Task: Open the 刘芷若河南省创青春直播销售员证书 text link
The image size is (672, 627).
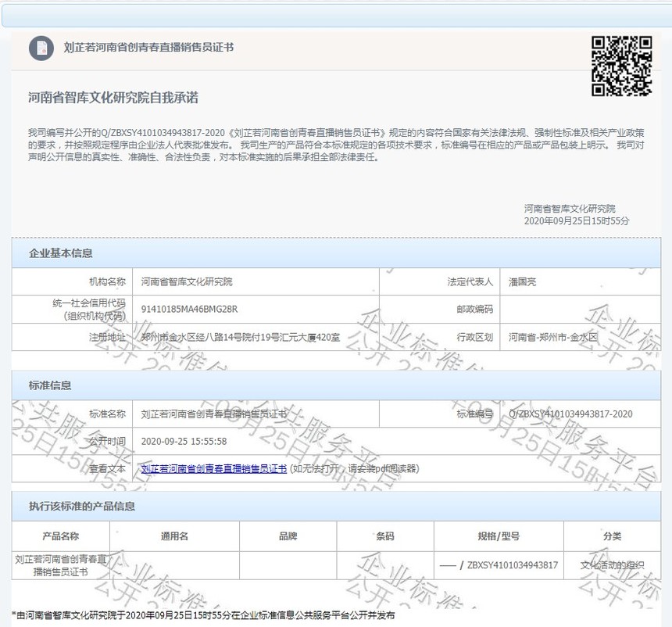Action: tap(214, 469)
